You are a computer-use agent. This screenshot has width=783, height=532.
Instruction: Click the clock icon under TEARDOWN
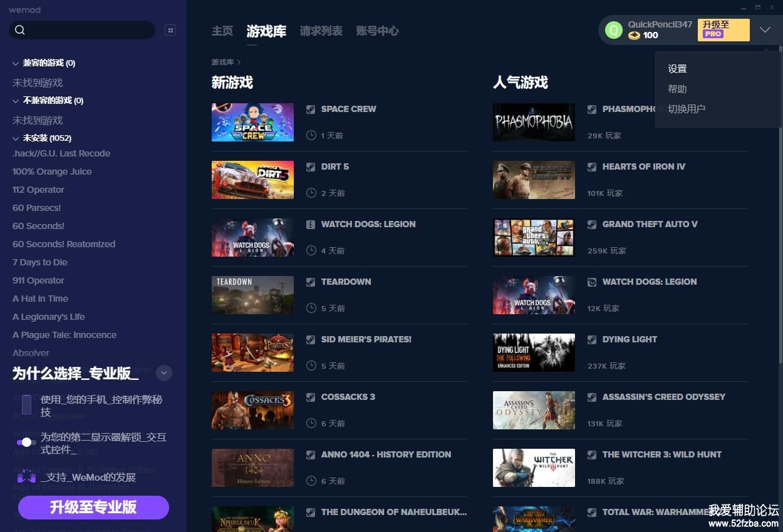[x=311, y=308]
